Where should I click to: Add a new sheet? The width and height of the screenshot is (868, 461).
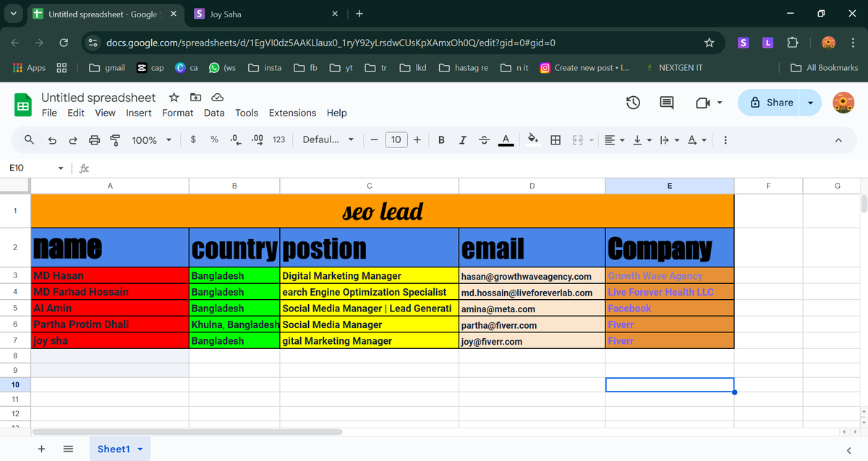pos(41,449)
